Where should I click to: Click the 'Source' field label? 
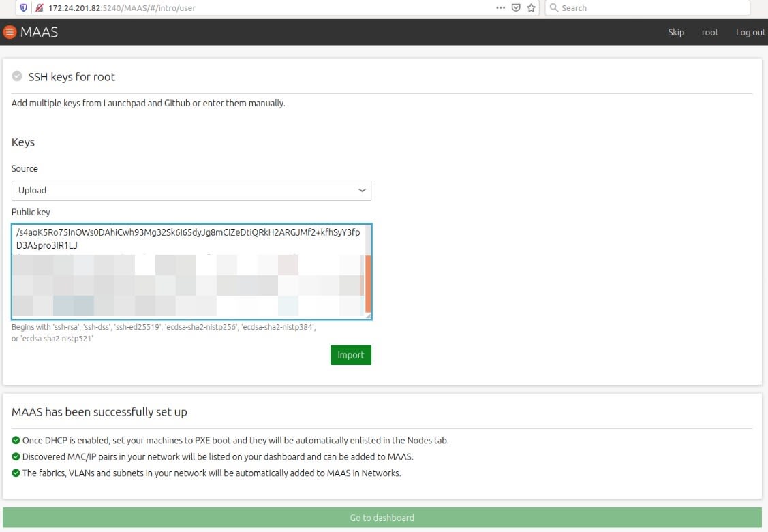[x=25, y=168]
